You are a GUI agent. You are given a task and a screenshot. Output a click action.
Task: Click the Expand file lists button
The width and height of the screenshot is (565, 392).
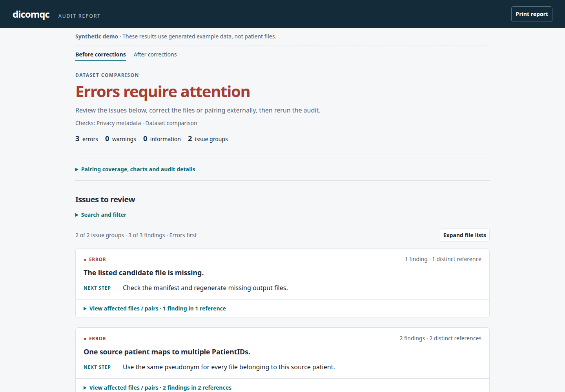tap(465, 235)
